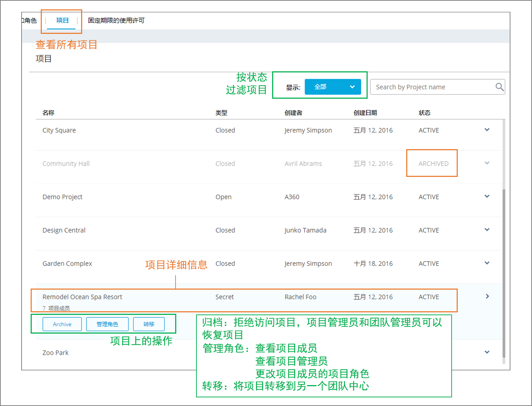Image resolution: width=532 pixels, height=406 pixels.
Task: Sort by the 名称 column header
Action: click(48, 113)
